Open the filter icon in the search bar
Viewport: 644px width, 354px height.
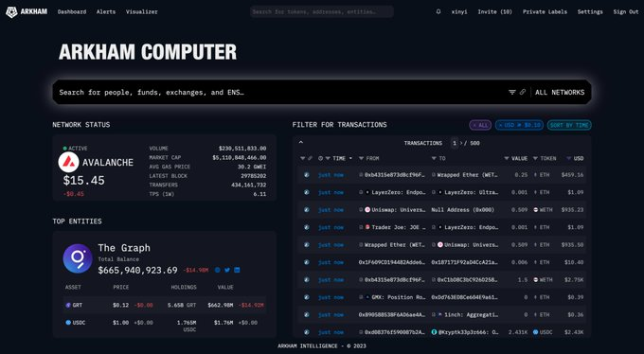[511, 92]
